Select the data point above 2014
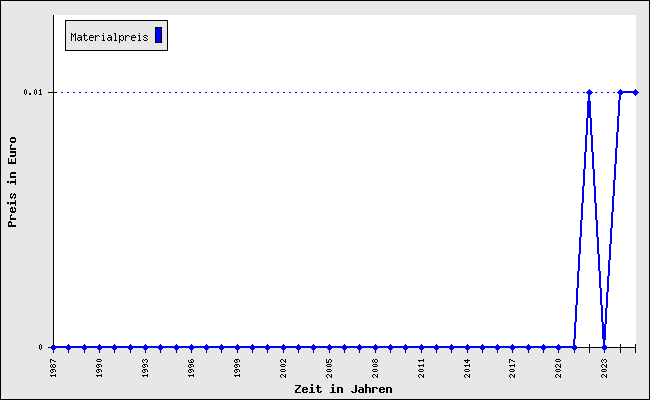 click(x=467, y=347)
